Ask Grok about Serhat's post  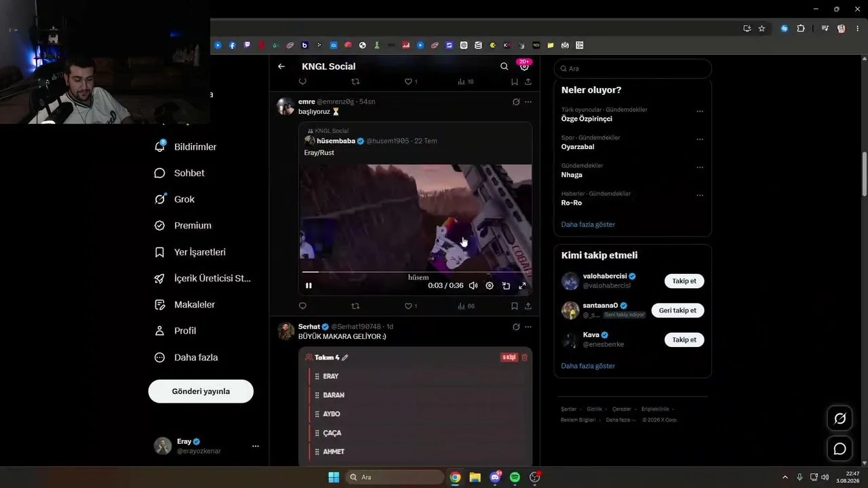[516, 327]
